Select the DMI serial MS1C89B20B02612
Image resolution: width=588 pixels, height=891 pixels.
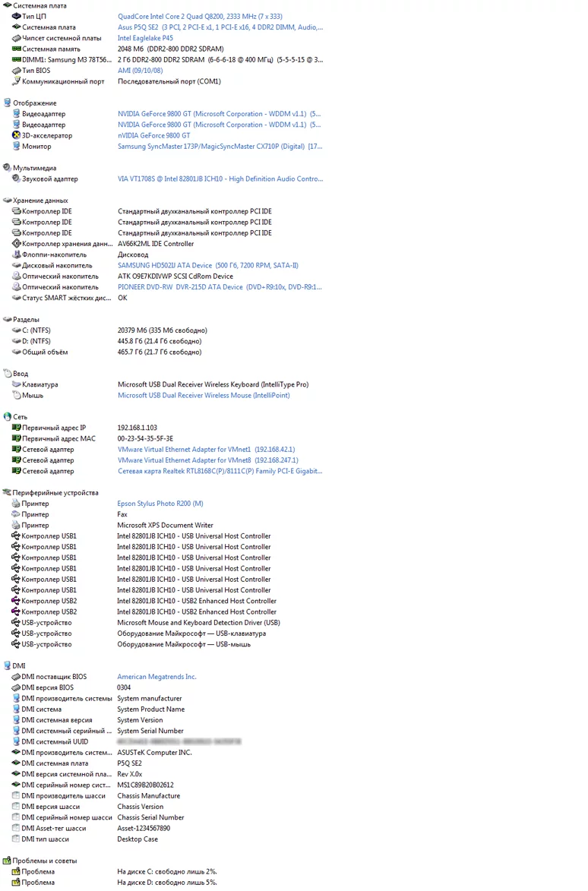(x=145, y=785)
